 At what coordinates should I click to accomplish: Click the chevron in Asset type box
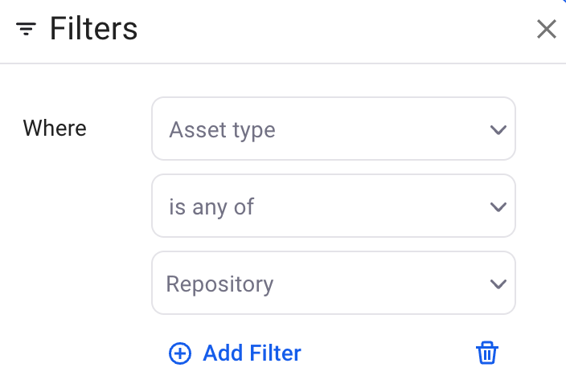click(x=498, y=129)
